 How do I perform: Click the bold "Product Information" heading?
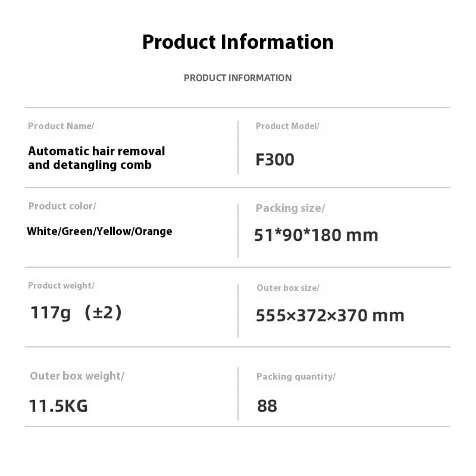[238, 42]
